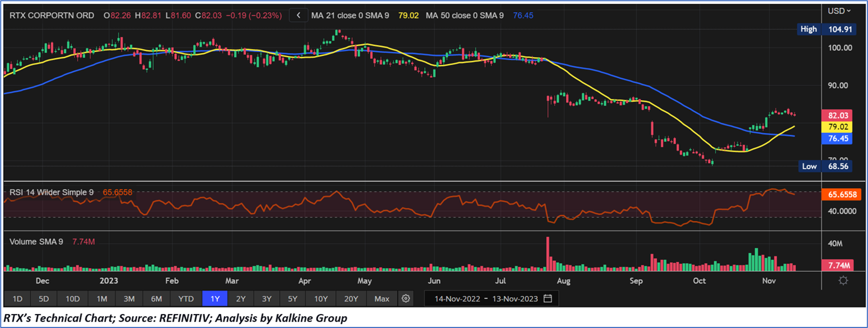Click the Volume SMA 9 legend
This screenshot has width=868, height=328.
(36, 242)
